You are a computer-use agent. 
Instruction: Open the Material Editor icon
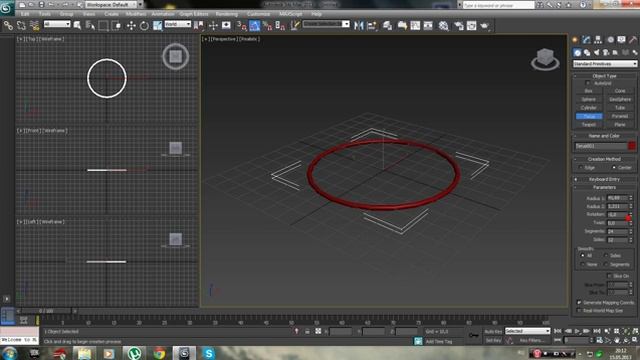pyautogui.click(x=443, y=26)
